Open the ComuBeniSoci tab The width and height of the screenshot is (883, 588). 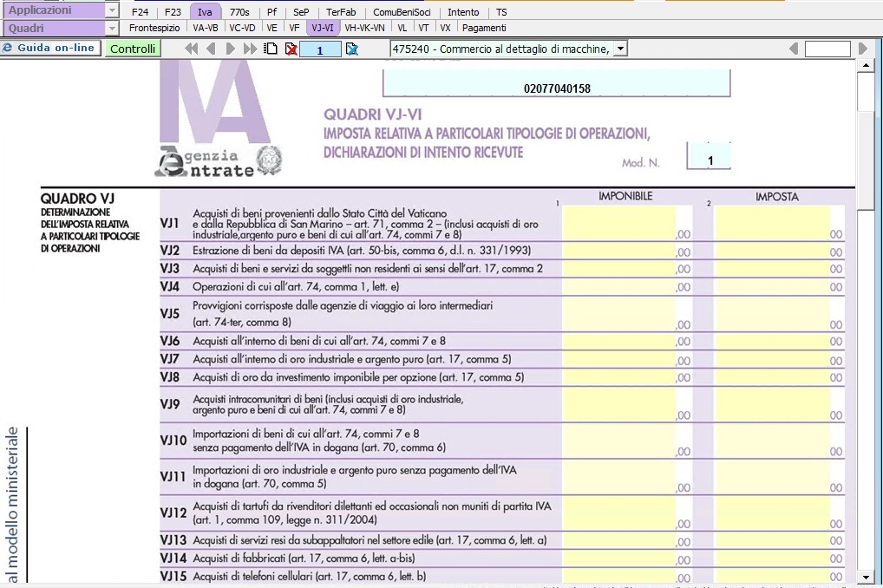402,12
